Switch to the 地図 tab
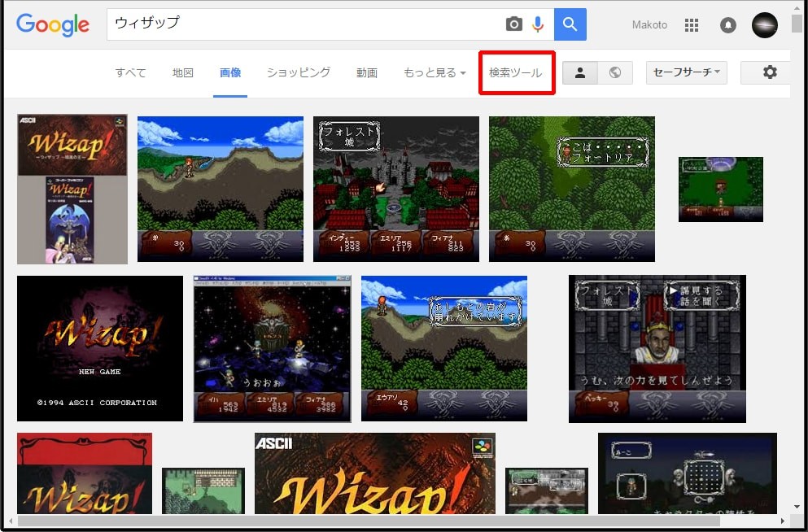 pyautogui.click(x=182, y=72)
